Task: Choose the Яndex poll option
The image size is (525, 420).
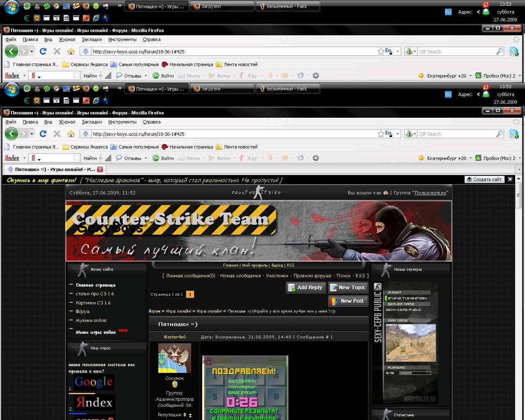Action: 94,402
